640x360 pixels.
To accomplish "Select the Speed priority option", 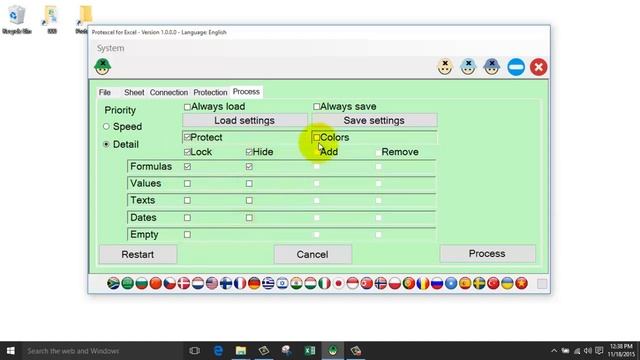I will point(106,127).
